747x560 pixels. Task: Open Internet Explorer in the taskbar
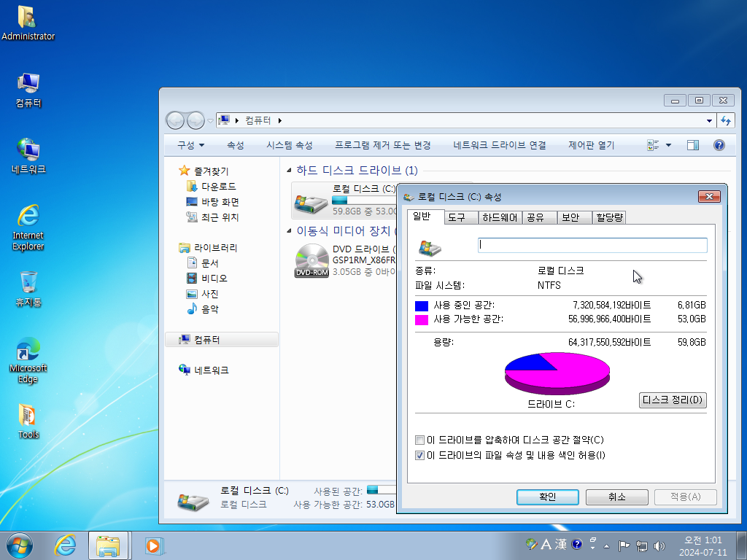point(65,545)
